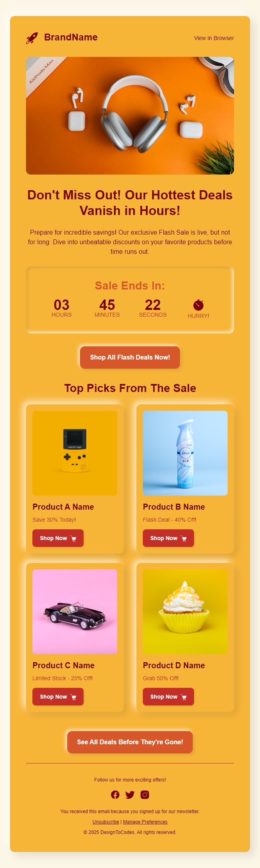The image size is (260, 868).
Task: Click the cart icon on Product A's Shop Now
Action: (x=74, y=538)
